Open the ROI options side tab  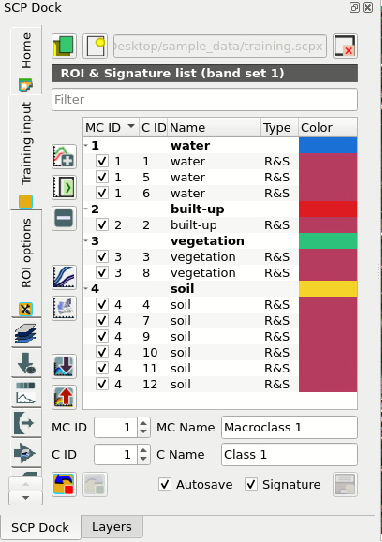click(x=26, y=263)
